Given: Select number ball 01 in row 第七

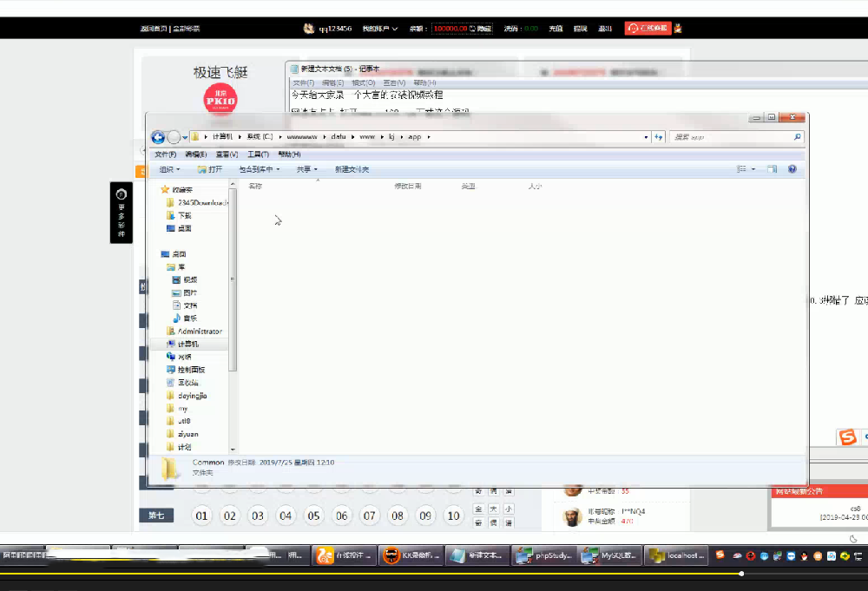Looking at the screenshot, I should (201, 516).
